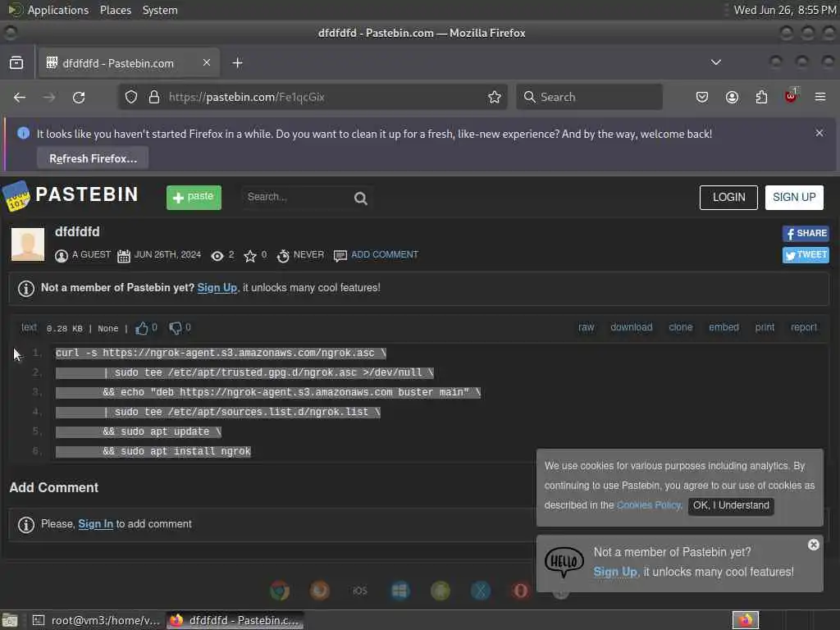Clone this paste
840x630 pixels.
(680, 327)
